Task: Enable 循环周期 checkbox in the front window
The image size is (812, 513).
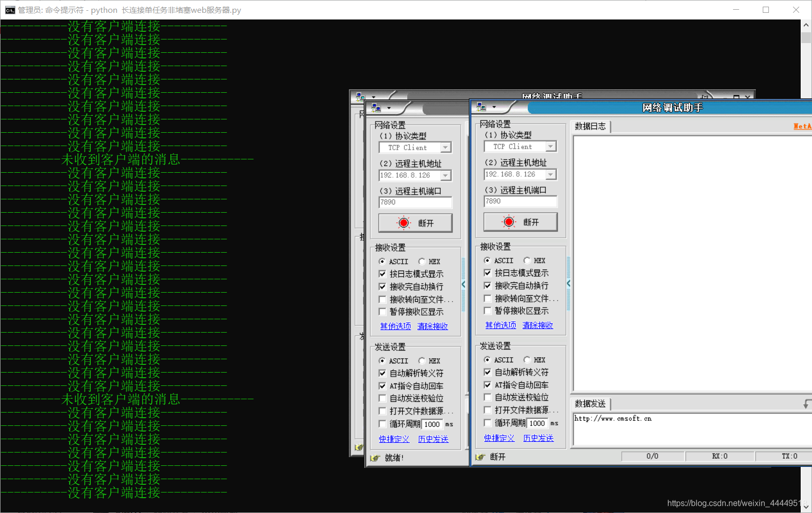Action: [x=488, y=423]
